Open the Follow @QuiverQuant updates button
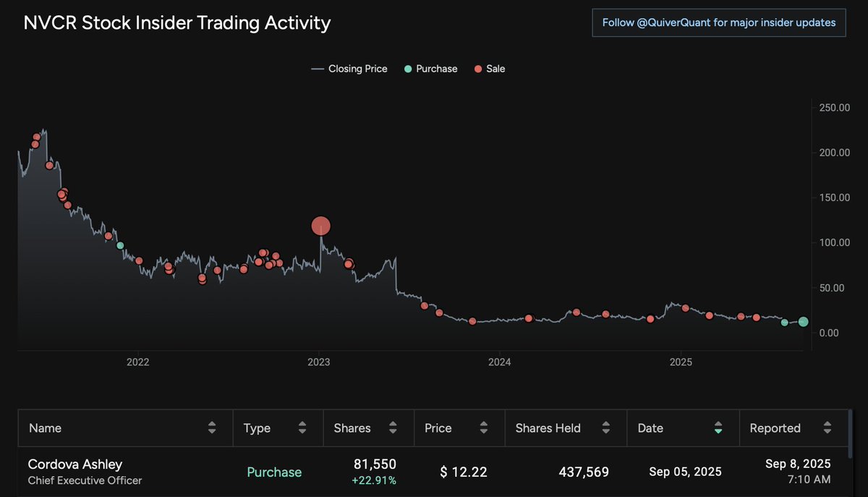The height and width of the screenshot is (497, 868). coord(719,22)
